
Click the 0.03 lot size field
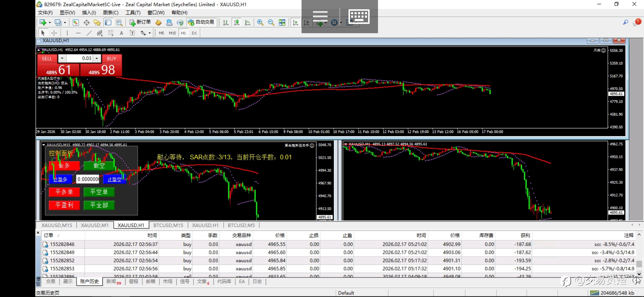tap(79, 58)
